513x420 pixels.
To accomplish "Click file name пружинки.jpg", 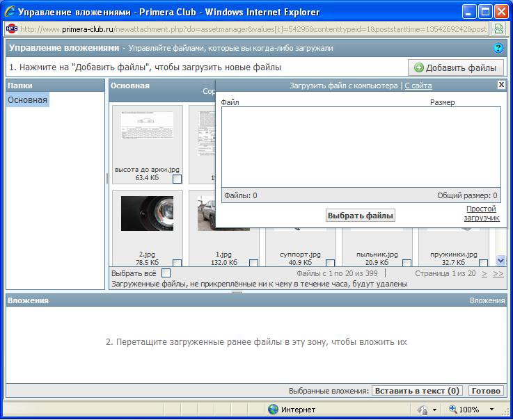I will [x=453, y=255].
